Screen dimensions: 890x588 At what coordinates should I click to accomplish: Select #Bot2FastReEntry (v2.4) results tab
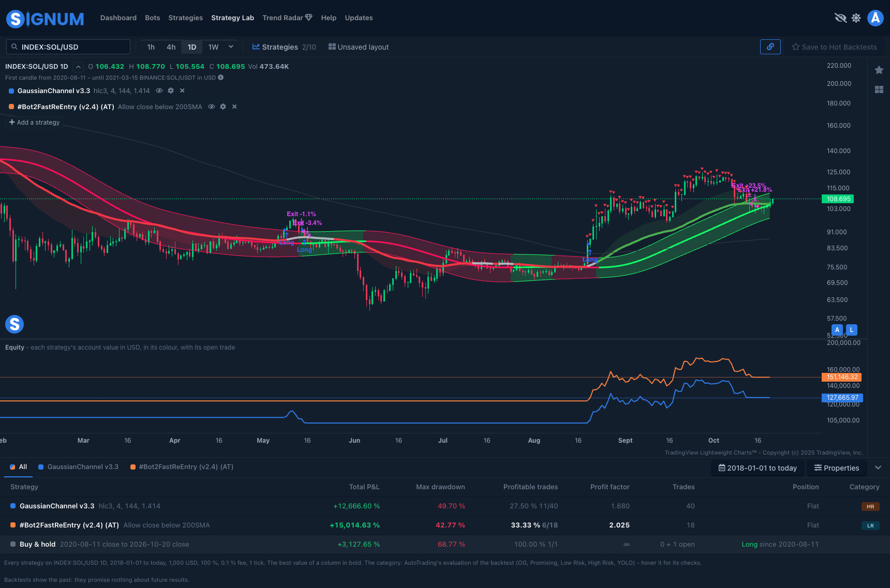tap(182, 467)
